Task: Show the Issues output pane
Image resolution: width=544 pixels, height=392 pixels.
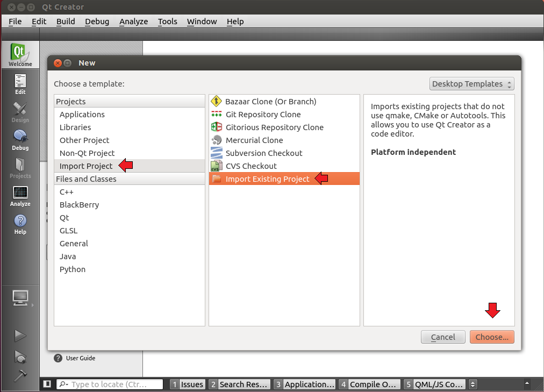Action: [x=188, y=384]
